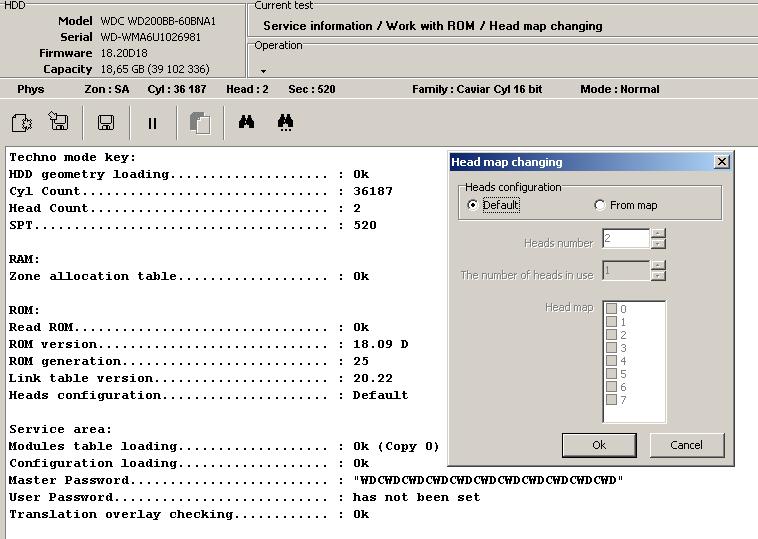
Task: Click the Heads number input field
Action: pyautogui.click(x=626, y=238)
